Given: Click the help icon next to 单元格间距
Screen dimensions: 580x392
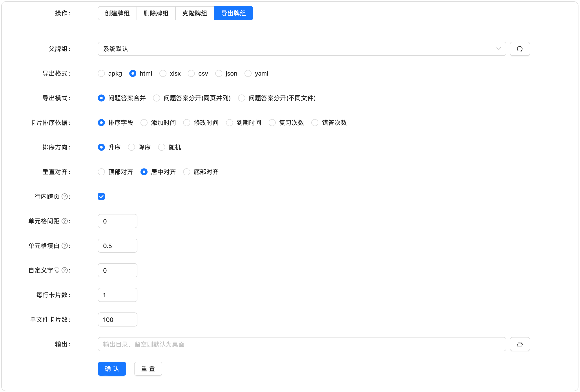Looking at the screenshot, I should click(x=64, y=221).
